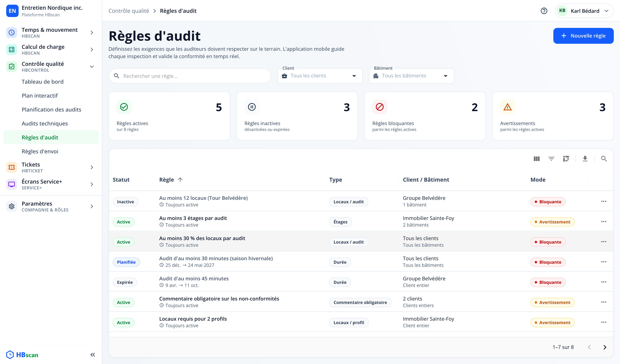Open the help question mark icon
The width and height of the screenshot is (620, 364).
coord(544,11)
